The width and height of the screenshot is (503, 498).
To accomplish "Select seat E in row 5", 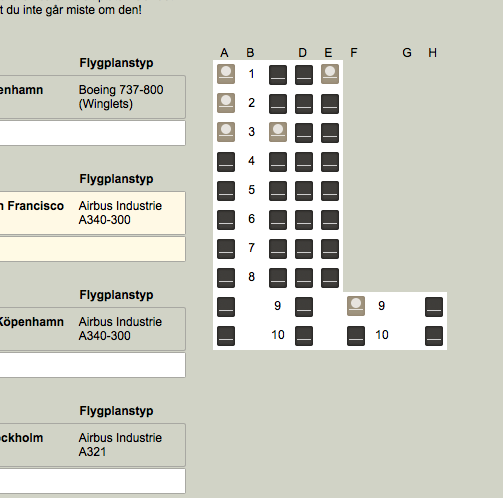I will click(x=330, y=191).
